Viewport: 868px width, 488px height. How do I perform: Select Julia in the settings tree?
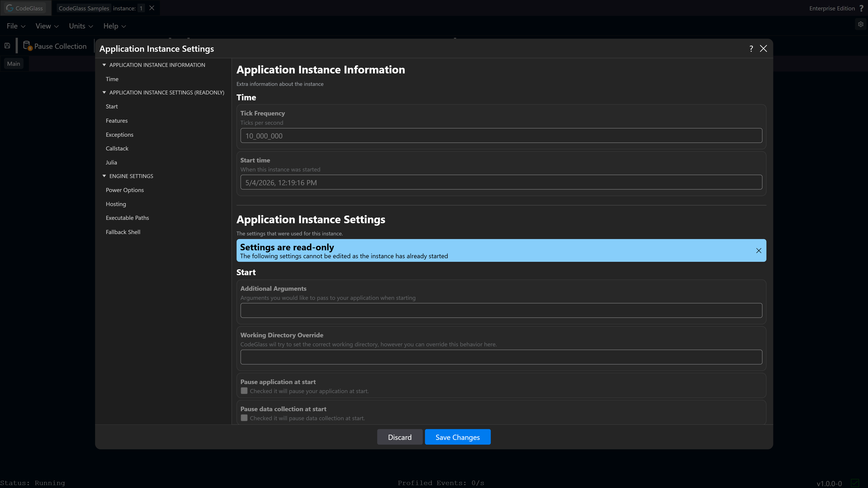coord(111,162)
